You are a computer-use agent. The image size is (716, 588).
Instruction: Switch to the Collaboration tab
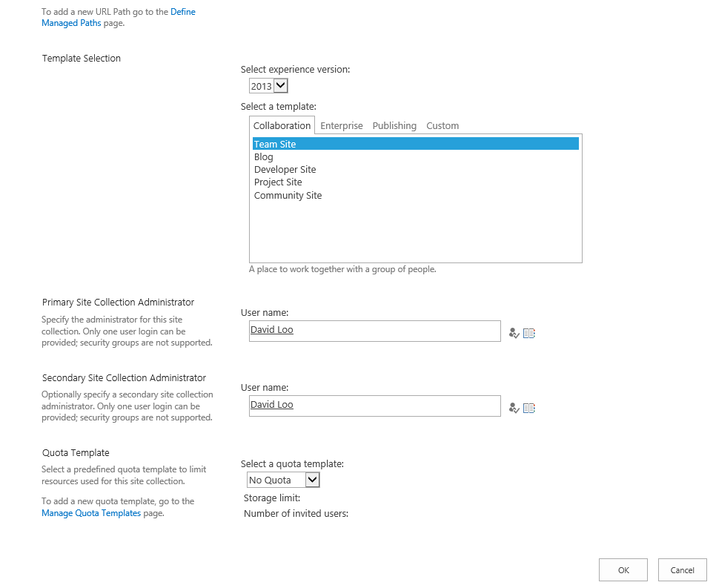(x=282, y=125)
